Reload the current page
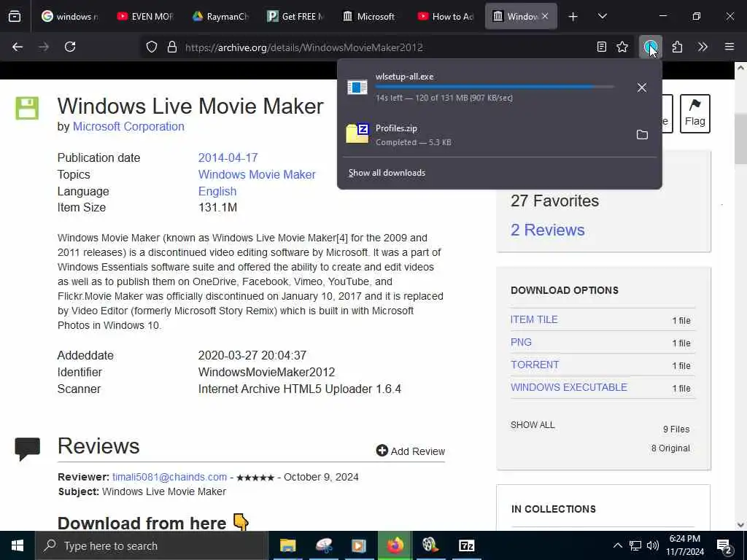The height and width of the screenshot is (560, 747). click(70, 47)
